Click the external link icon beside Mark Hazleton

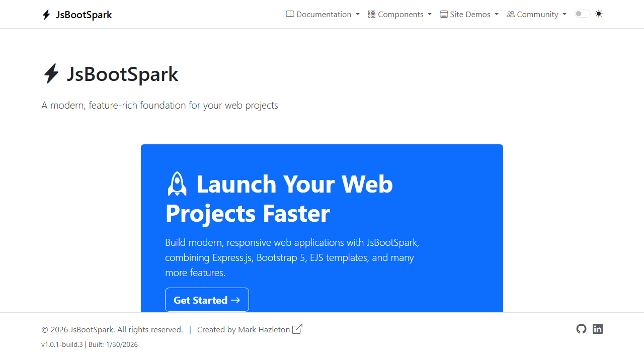297,328
